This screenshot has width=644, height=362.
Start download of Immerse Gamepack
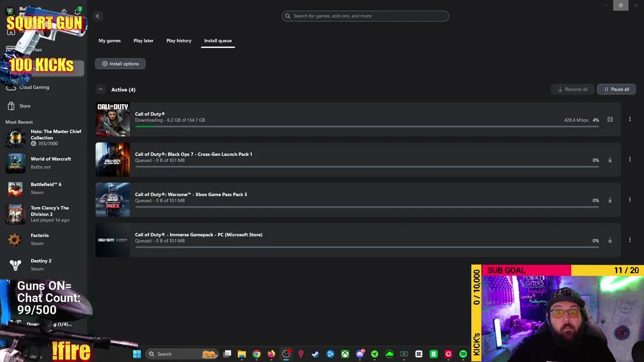[x=610, y=240]
